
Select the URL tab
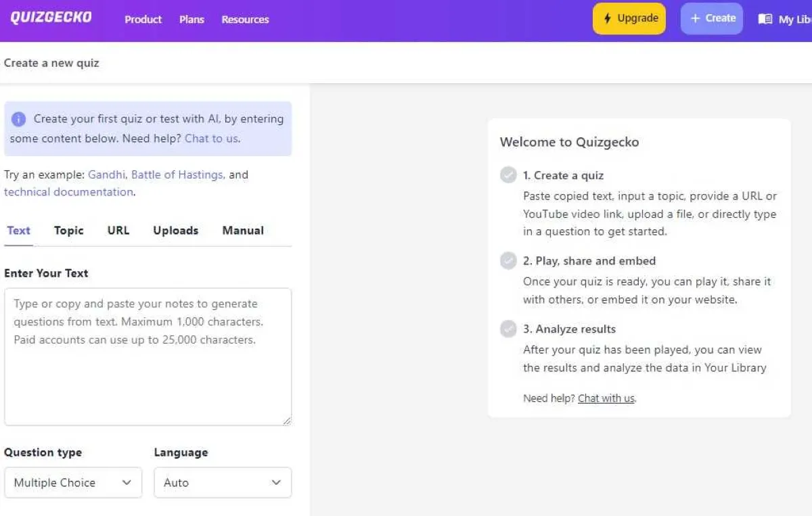(118, 231)
